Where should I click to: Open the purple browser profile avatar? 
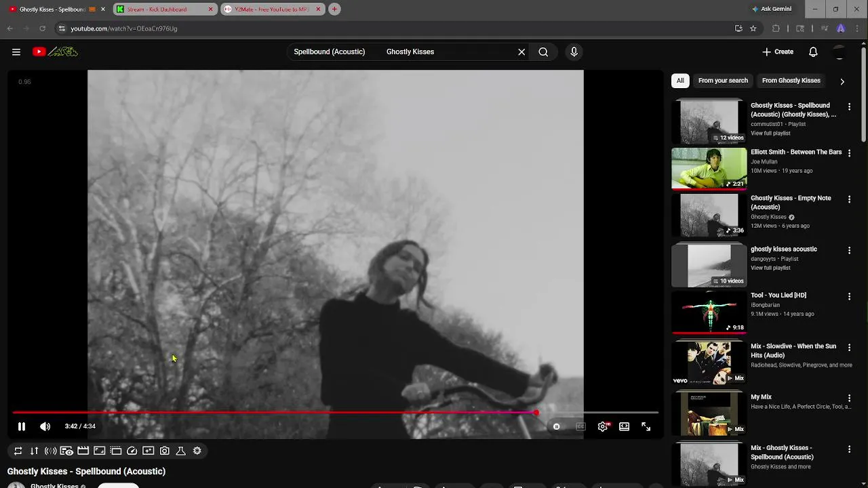(x=841, y=28)
